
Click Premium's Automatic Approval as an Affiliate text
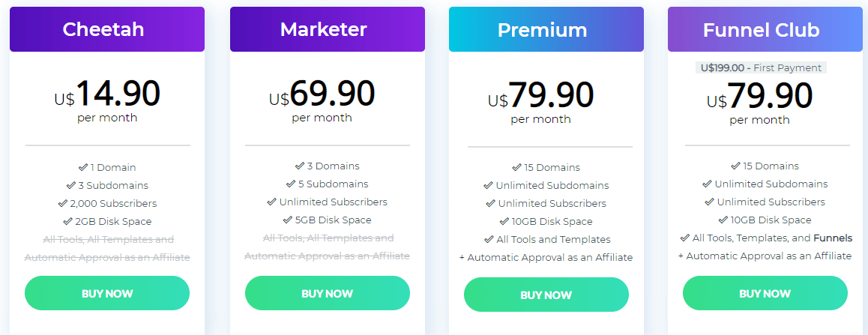click(x=546, y=257)
